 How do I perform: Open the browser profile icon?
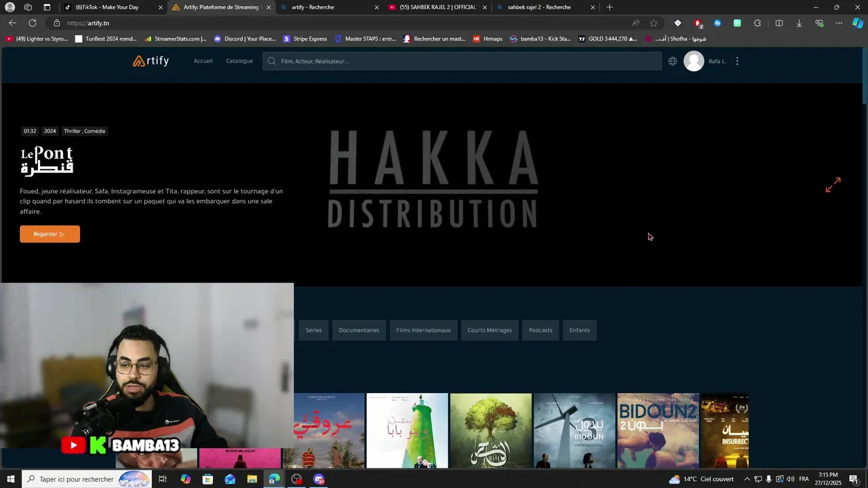point(9,7)
